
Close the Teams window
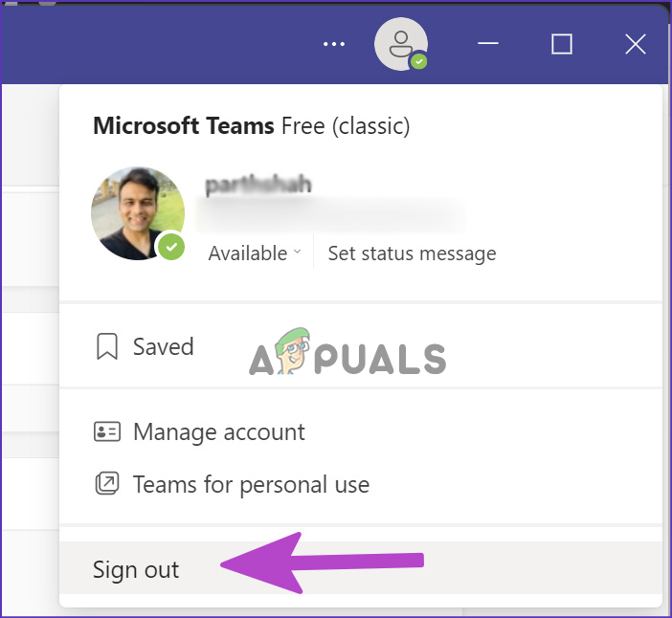click(x=635, y=44)
